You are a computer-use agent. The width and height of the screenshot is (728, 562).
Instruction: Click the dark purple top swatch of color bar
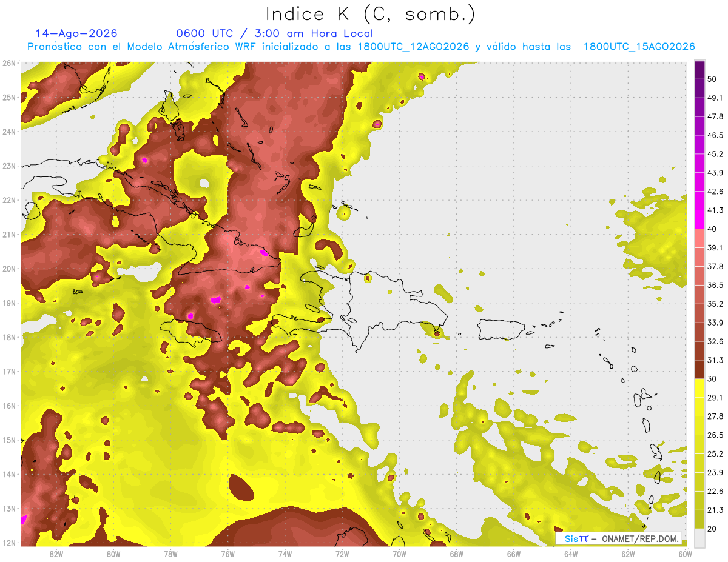pyautogui.click(x=699, y=70)
